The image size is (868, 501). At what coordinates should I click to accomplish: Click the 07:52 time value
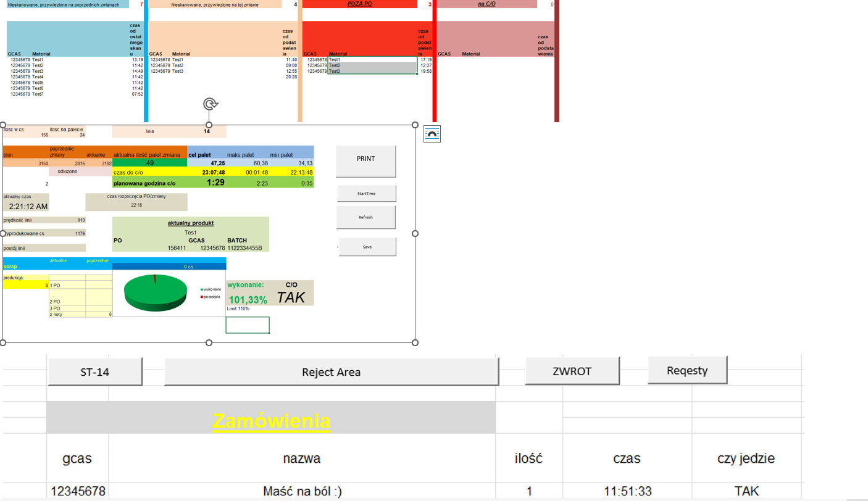pos(137,94)
